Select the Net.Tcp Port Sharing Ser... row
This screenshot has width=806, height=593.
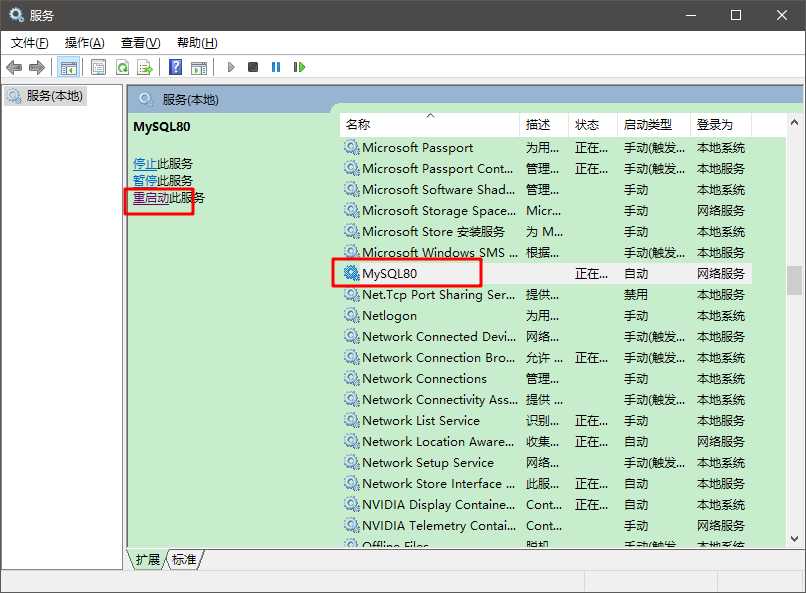pyautogui.click(x=547, y=294)
